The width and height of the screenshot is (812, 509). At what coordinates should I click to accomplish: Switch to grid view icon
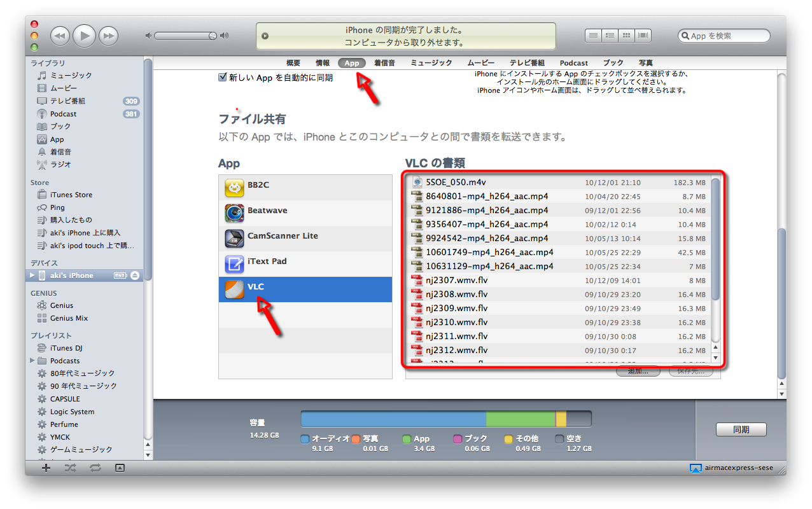tap(626, 36)
